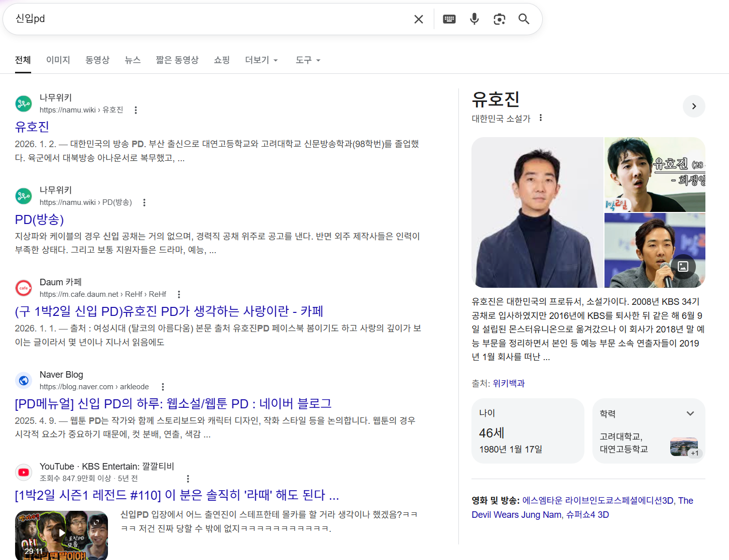Screen dimensions: 729x560
Task: Go to next with knowledge panel arrow
Action: click(x=694, y=106)
